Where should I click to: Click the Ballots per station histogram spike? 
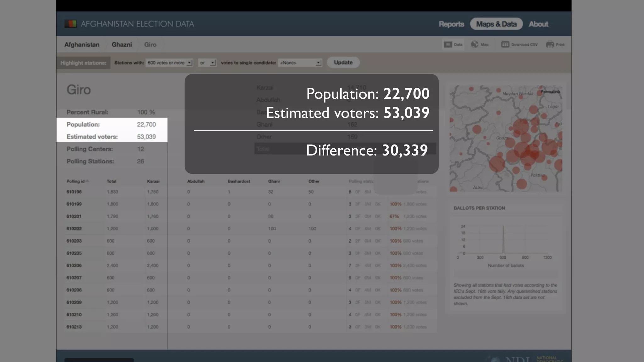(503, 239)
